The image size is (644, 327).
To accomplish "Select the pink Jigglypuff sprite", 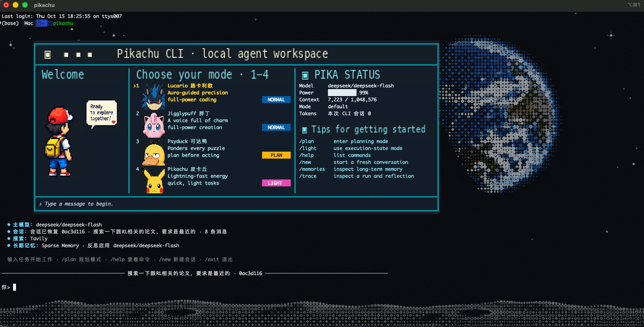I will [x=154, y=125].
